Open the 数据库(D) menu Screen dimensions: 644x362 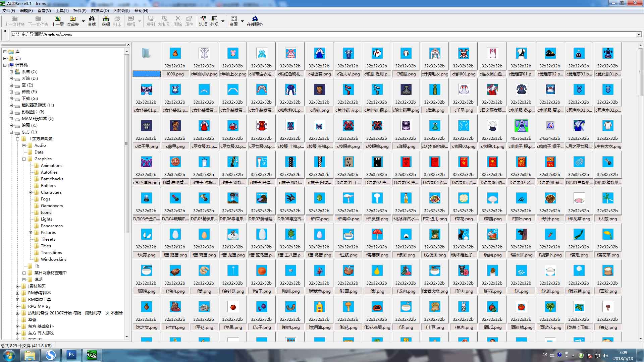(x=100, y=10)
